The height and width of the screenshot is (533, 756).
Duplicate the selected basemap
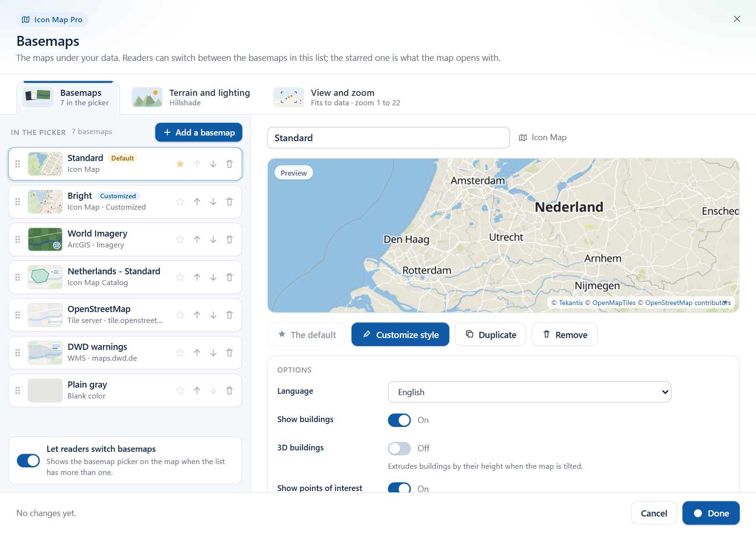(490, 335)
